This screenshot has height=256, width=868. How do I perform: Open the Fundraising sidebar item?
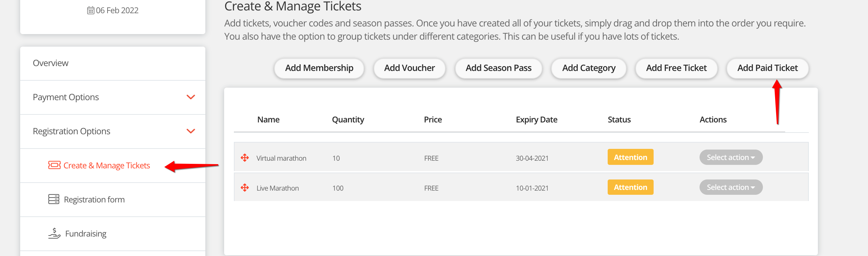[x=86, y=234]
